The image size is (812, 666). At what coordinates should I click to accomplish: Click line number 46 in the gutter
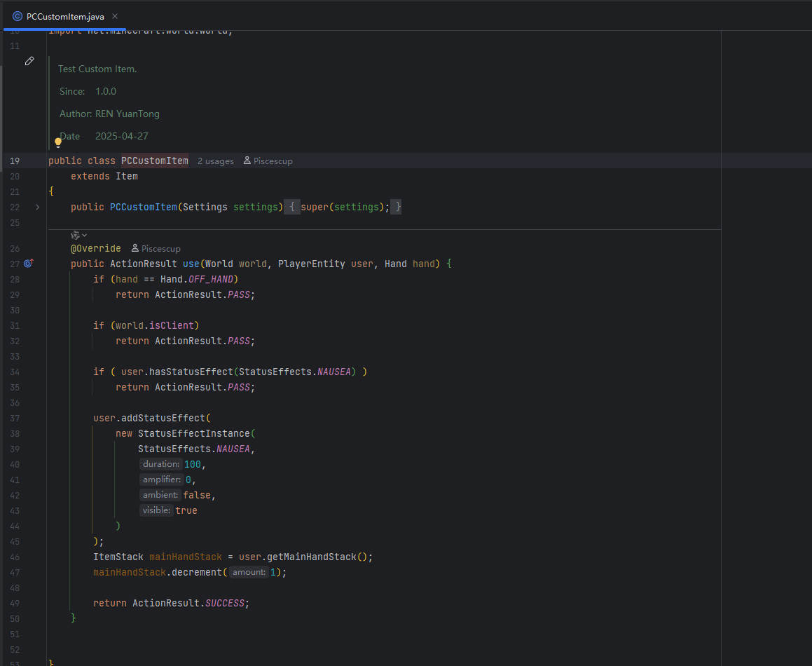pos(15,557)
